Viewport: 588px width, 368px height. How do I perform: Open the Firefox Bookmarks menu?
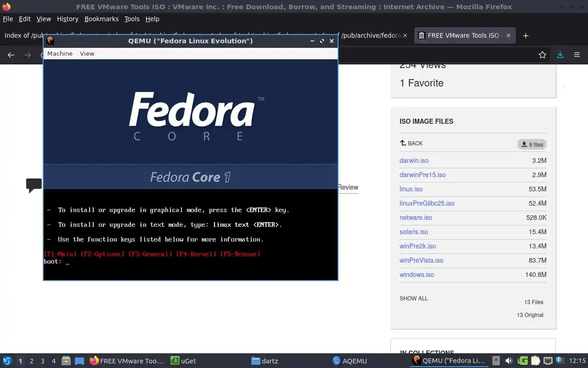tap(102, 19)
